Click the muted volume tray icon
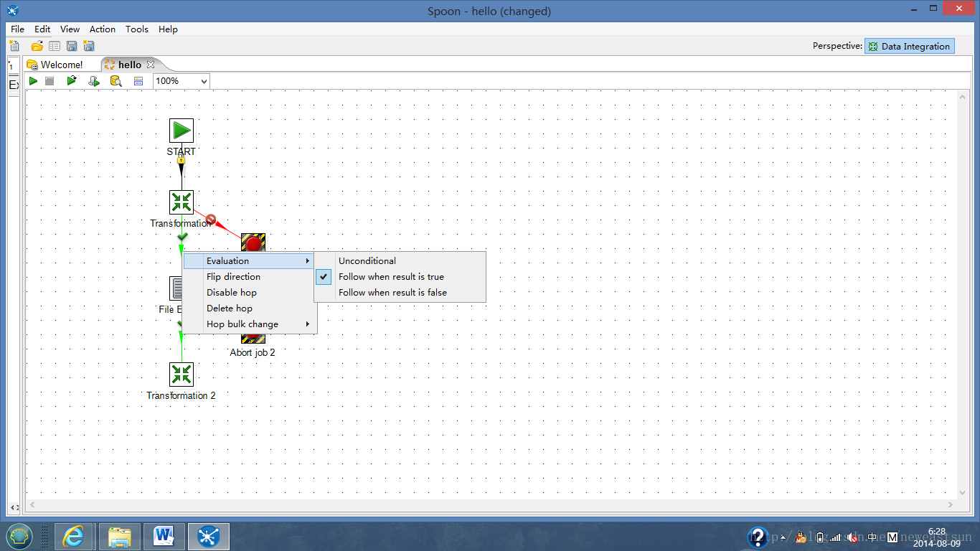This screenshot has height=551, width=980. [853, 537]
